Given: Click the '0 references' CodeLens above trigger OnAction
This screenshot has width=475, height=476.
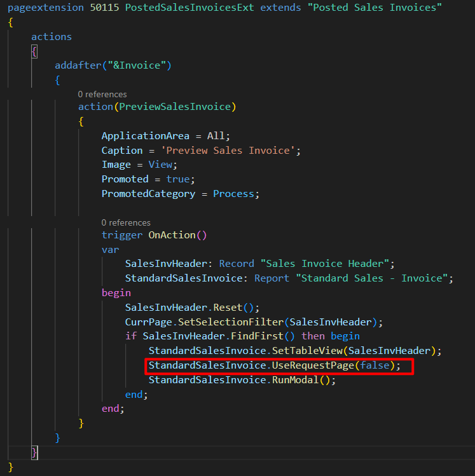Looking at the screenshot, I should click(126, 222).
